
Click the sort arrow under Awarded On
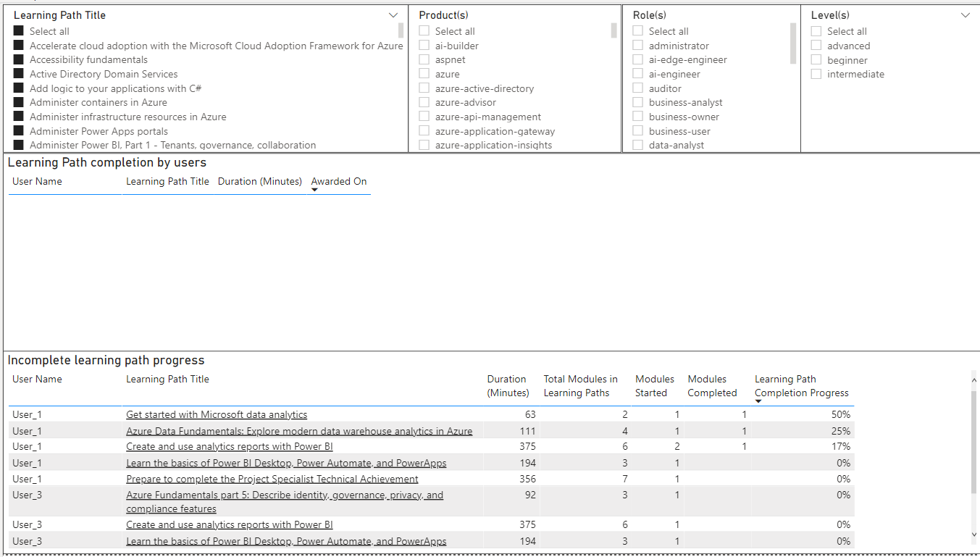314,188
